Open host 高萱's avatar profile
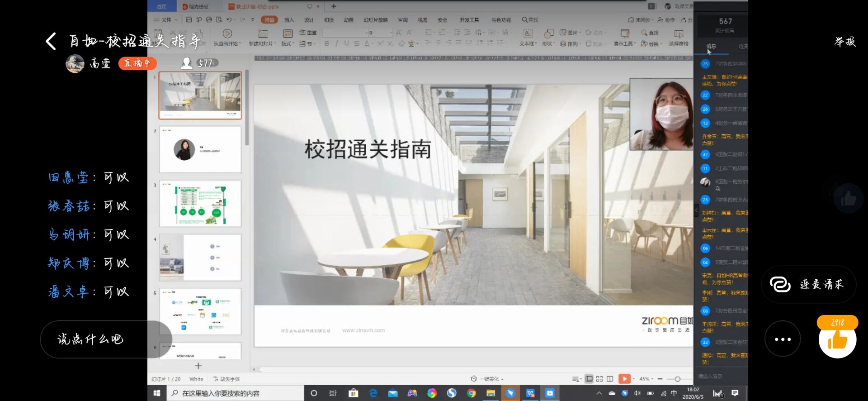This screenshot has height=401, width=868. click(75, 63)
